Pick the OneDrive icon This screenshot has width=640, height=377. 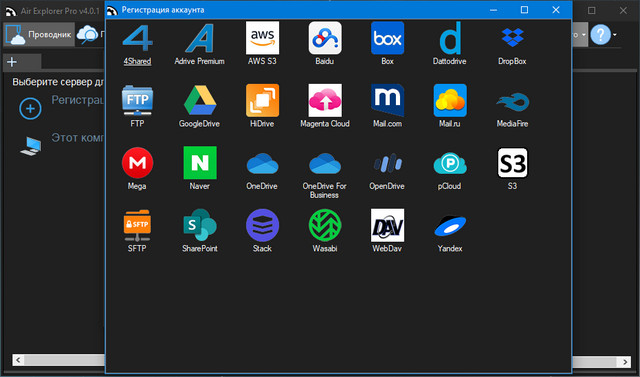click(x=262, y=163)
